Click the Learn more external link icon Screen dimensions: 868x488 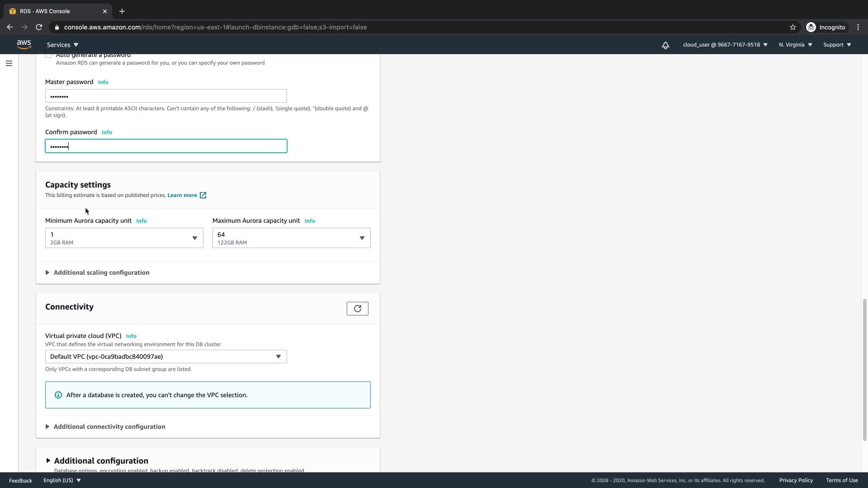tap(203, 195)
